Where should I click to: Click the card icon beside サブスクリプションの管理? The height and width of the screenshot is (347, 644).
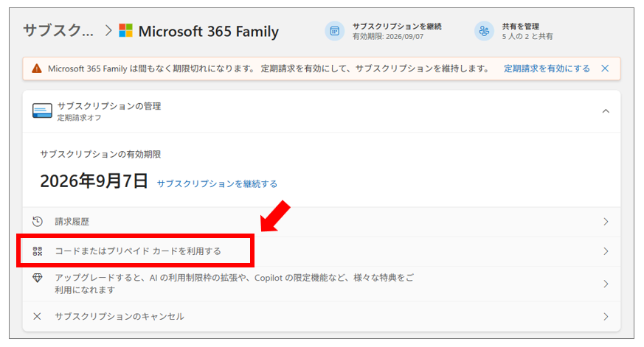(x=42, y=111)
